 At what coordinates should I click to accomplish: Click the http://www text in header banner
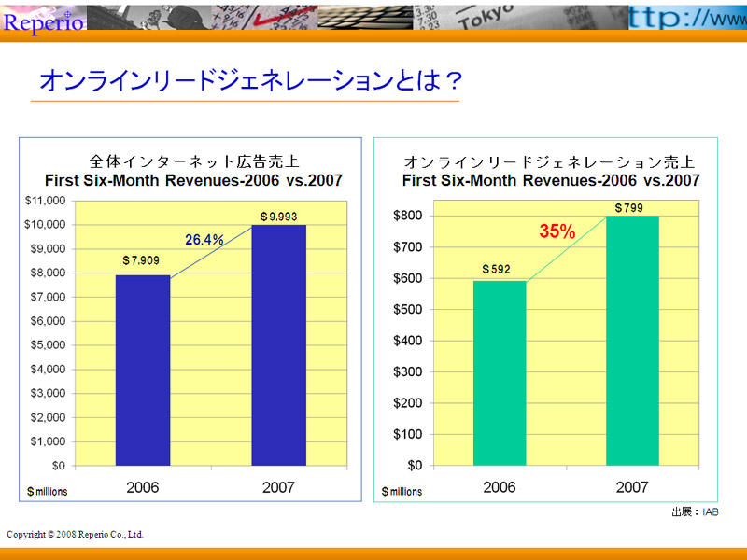686,17
